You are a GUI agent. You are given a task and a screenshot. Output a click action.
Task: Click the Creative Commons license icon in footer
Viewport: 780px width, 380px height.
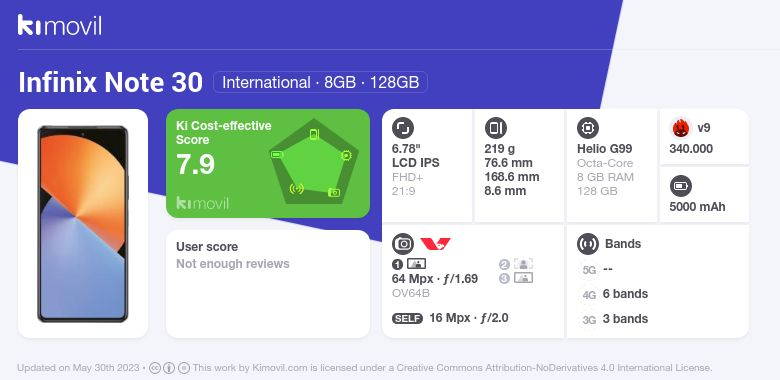click(155, 368)
